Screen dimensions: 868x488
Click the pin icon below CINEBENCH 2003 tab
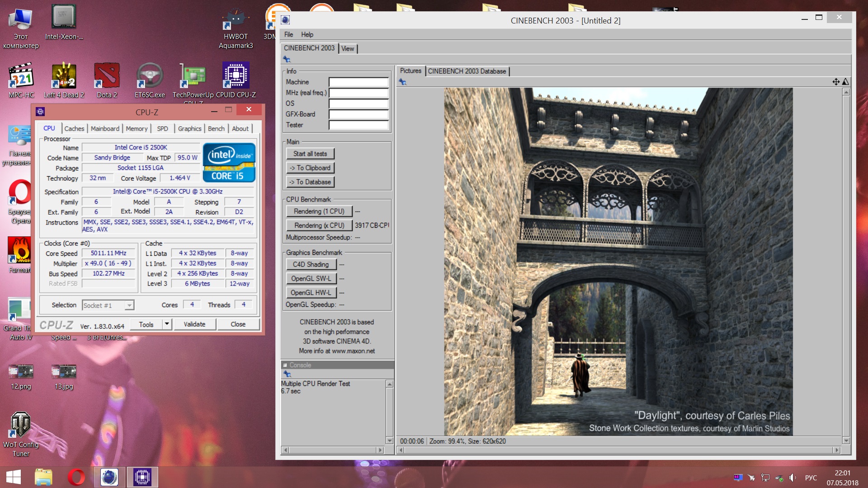point(287,59)
